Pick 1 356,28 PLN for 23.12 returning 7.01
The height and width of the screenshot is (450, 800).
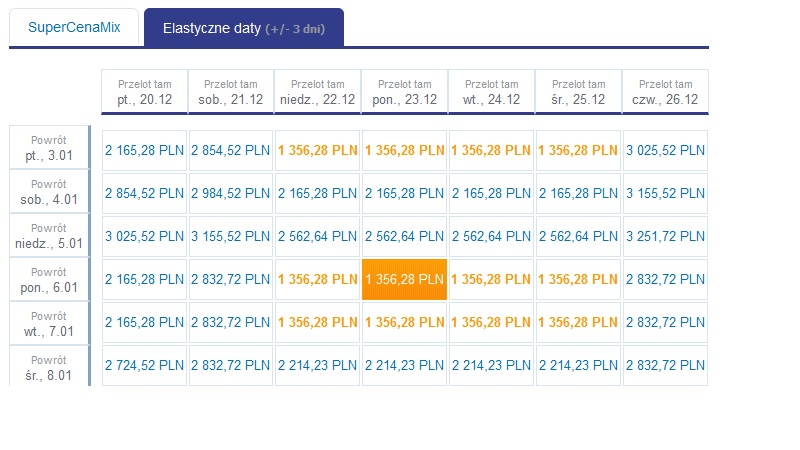pos(405,322)
